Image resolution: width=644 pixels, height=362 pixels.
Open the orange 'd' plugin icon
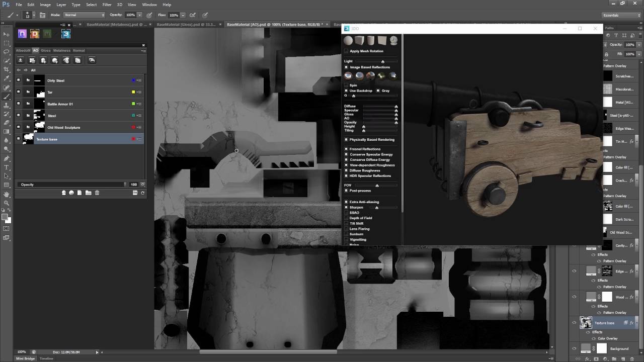click(35, 34)
